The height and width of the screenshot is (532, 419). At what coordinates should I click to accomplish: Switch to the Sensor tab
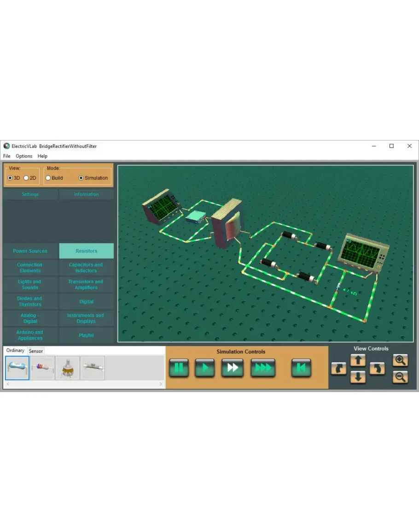[x=36, y=351]
